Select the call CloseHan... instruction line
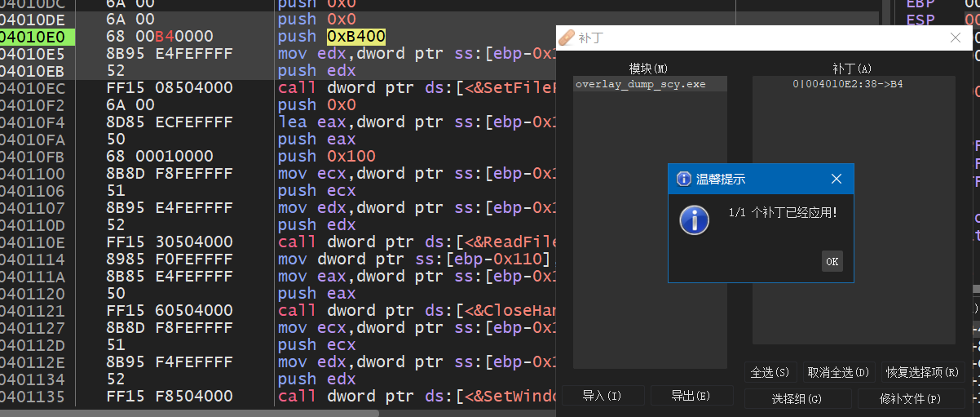Viewport: 980px width, 417px height. [417, 310]
